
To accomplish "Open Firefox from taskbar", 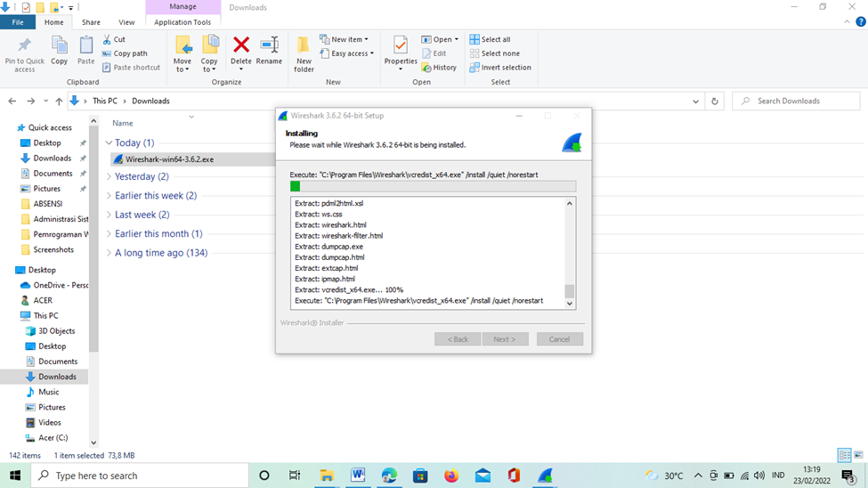I will point(451,476).
